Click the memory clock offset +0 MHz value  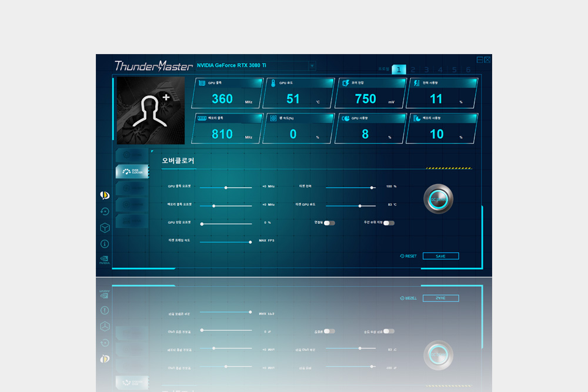pos(269,205)
